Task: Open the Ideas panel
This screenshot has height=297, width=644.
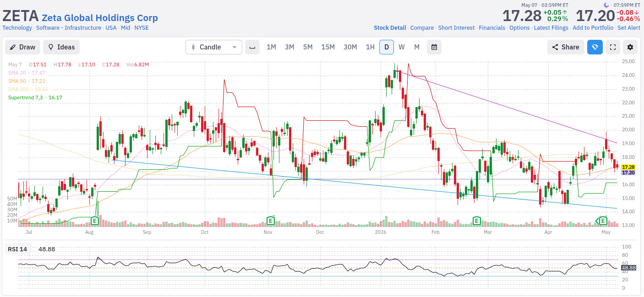Action: 61,47
